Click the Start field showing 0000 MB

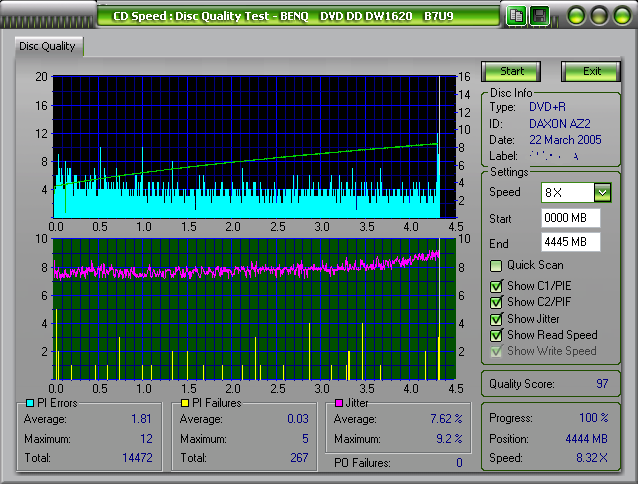tap(570, 218)
